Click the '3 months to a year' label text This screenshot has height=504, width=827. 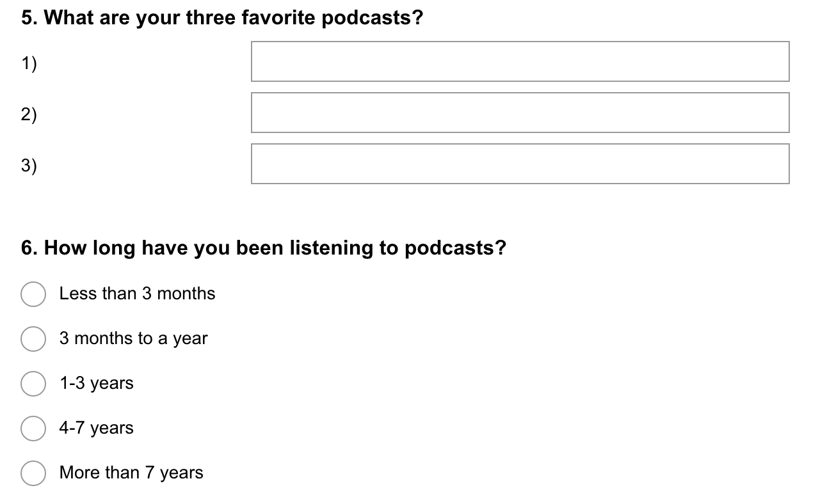point(134,338)
